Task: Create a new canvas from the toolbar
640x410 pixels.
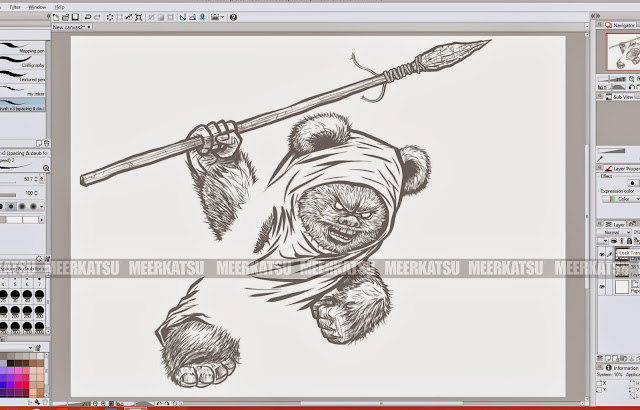Action: tap(56, 17)
